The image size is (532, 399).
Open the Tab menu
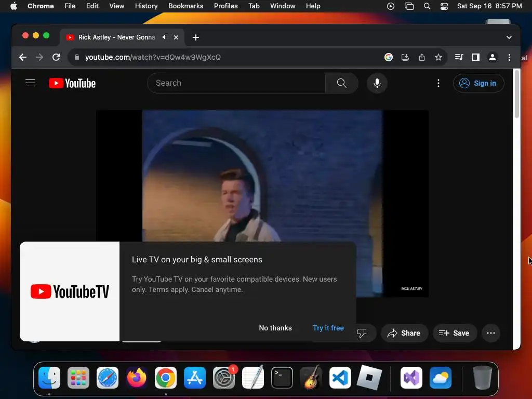[254, 6]
